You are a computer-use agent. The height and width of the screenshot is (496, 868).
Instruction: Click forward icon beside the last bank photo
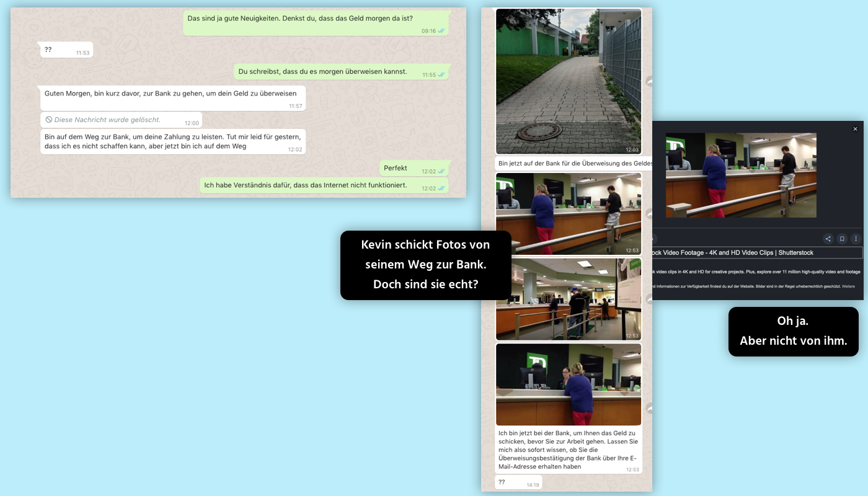[x=649, y=408]
